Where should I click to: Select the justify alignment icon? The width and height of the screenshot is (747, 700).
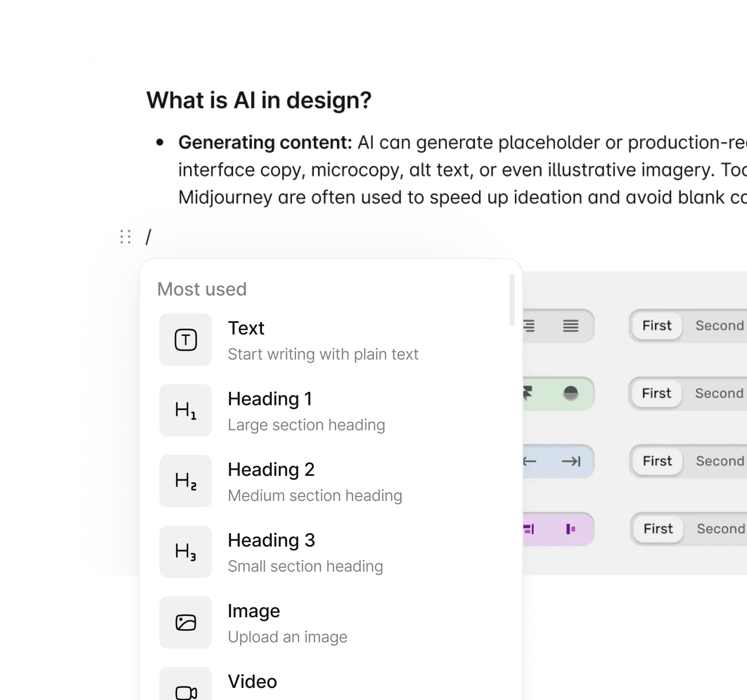(x=571, y=326)
